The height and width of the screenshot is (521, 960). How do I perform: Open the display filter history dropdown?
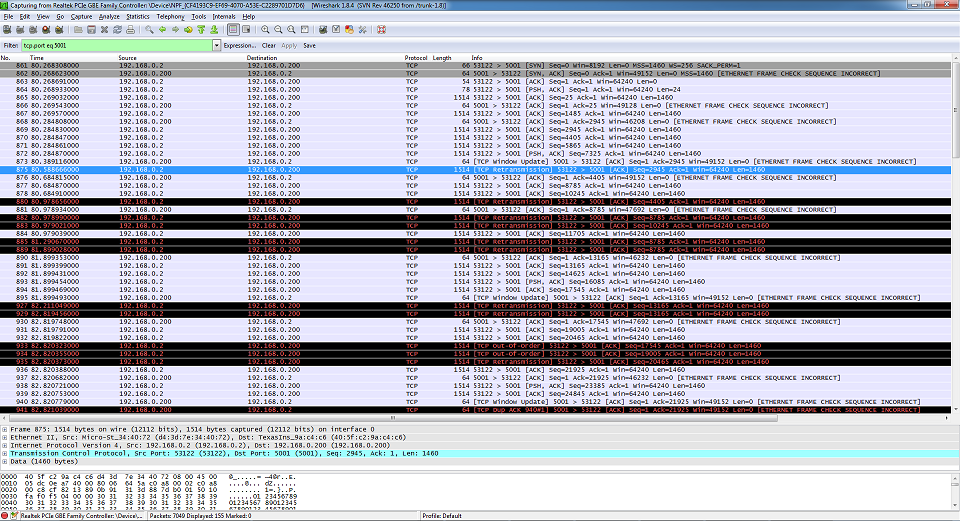click(216, 45)
